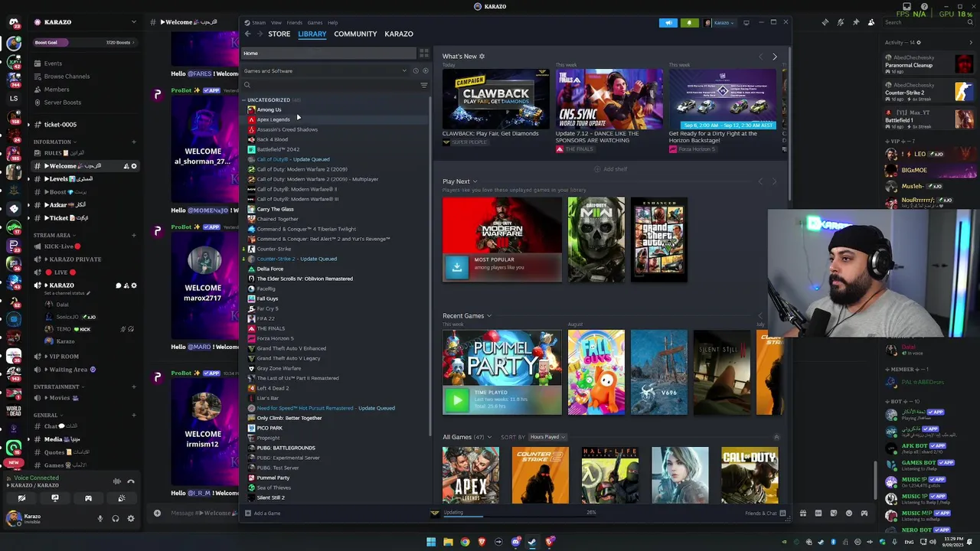Turn on camera in Discord voice panel
Image resolution: width=980 pixels, height=551 pixels.
tap(21, 498)
